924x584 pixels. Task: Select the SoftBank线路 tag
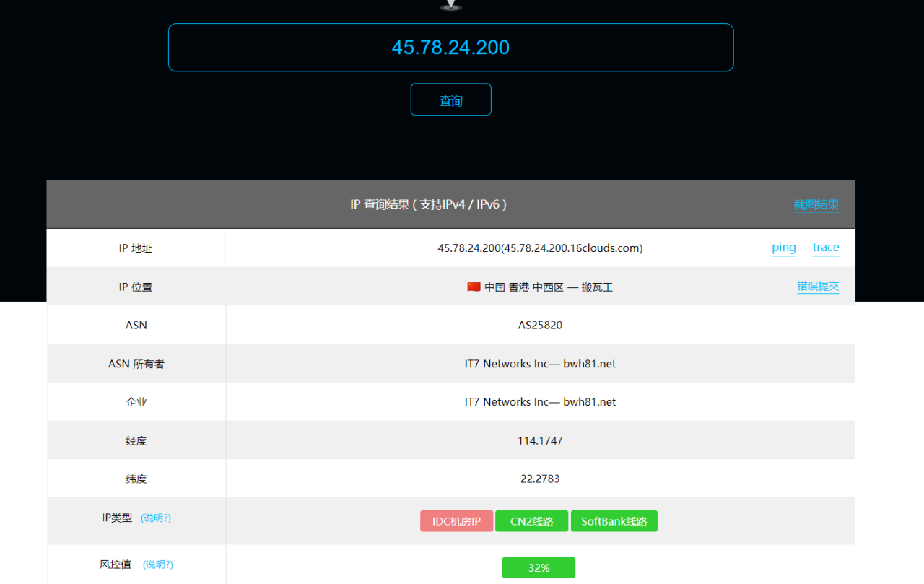[x=614, y=521]
